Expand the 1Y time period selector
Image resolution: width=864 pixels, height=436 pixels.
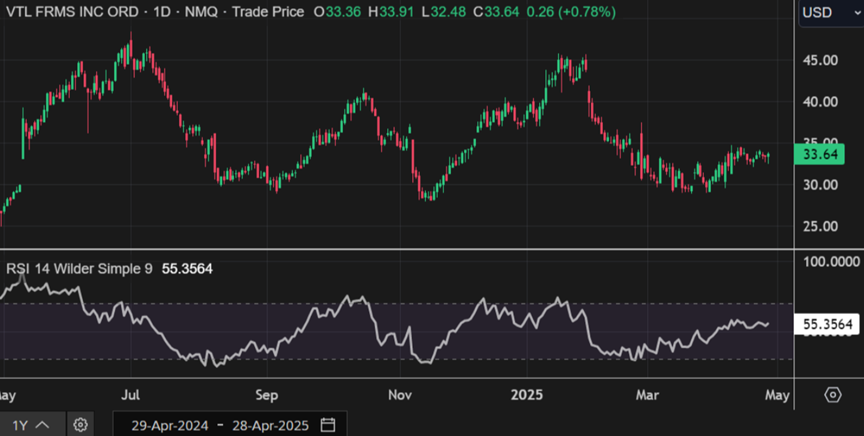(30, 425)
